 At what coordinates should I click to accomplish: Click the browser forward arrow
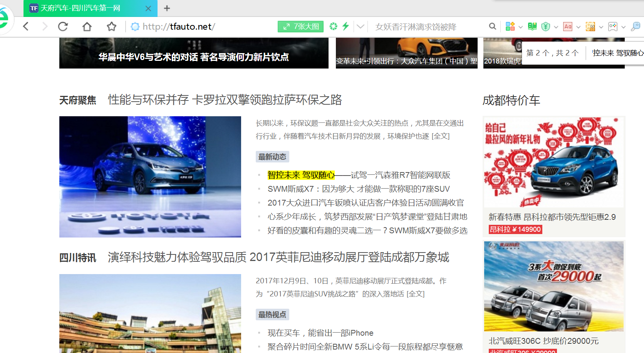tap(45, 27)
